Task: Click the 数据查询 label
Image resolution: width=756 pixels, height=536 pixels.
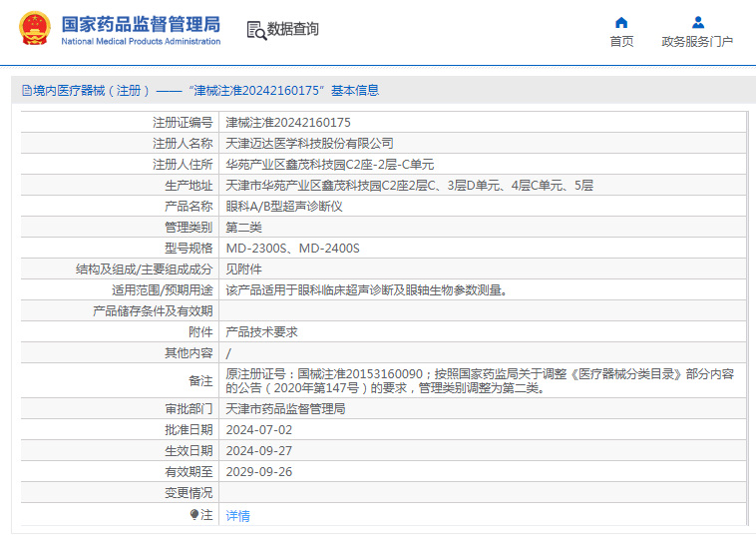Action: tap(292, 29)
